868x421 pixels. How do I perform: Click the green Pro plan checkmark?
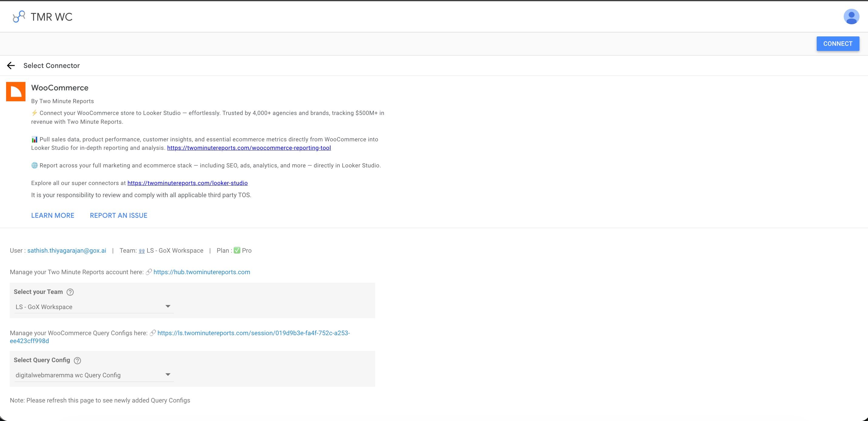237,250
